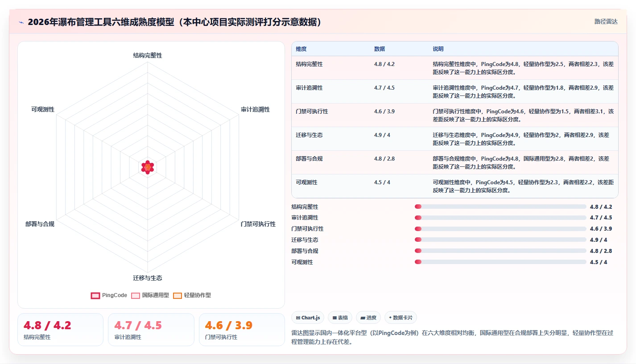Toggle the PingCode legend swatch
The height and width of the screenshot is (364, 636).
tap(95, 295)
